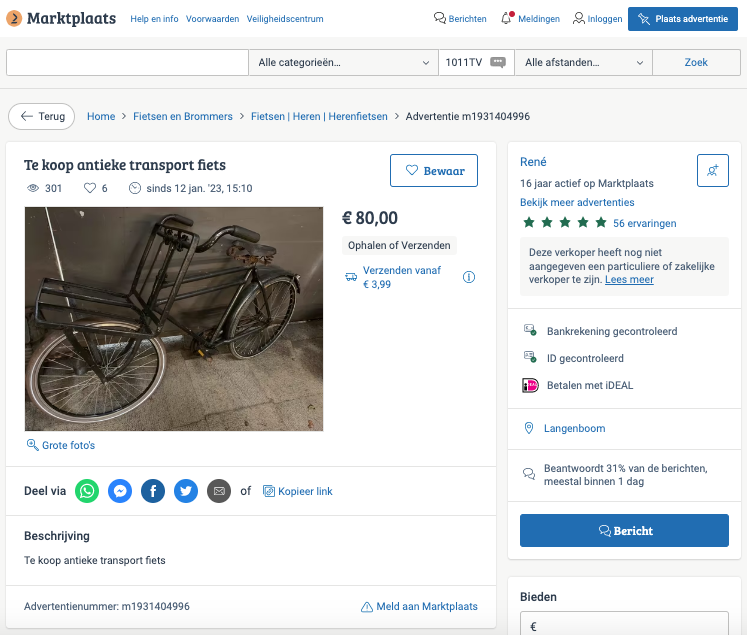747x635 pixels.
Task: Toggle Bewaar to save this ad
Action: point(434,171)
